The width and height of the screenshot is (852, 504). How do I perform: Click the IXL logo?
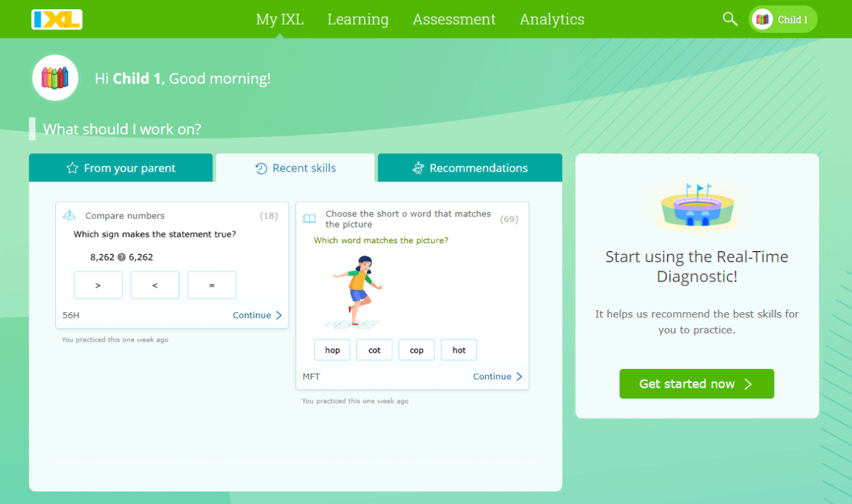point(57,20)
